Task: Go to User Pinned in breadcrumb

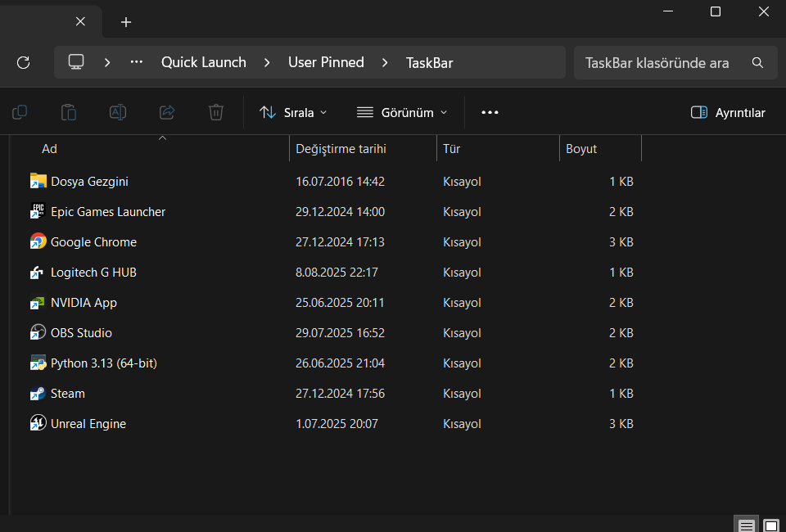Action: point(326,62)
